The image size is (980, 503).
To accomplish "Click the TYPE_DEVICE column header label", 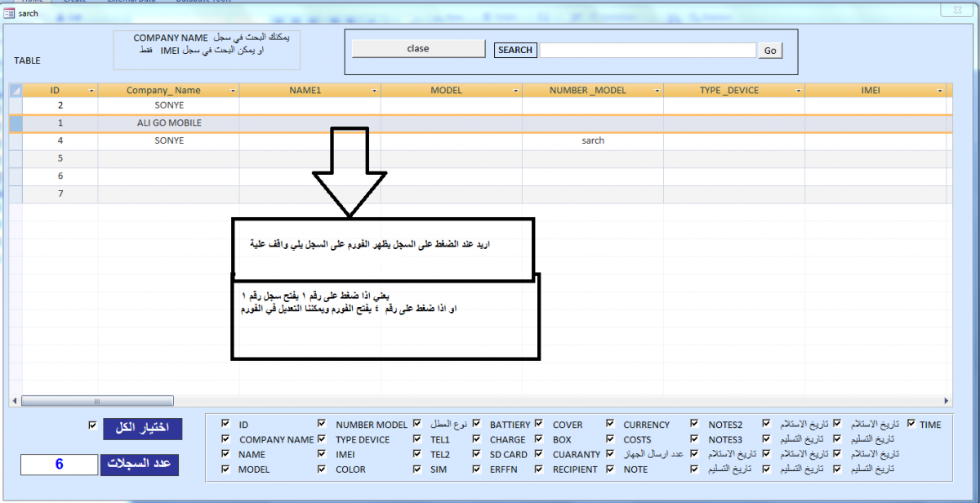I will (729, 91).
